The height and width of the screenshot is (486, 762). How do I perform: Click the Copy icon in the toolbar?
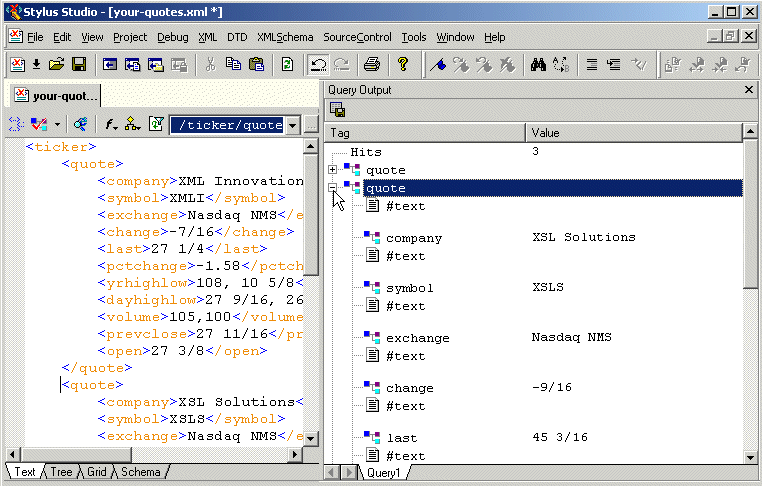[233, 65]
